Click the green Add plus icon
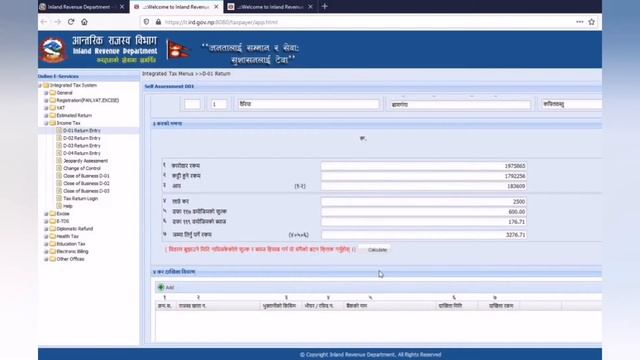Screen dimensions: 640x360 point(161,287)
